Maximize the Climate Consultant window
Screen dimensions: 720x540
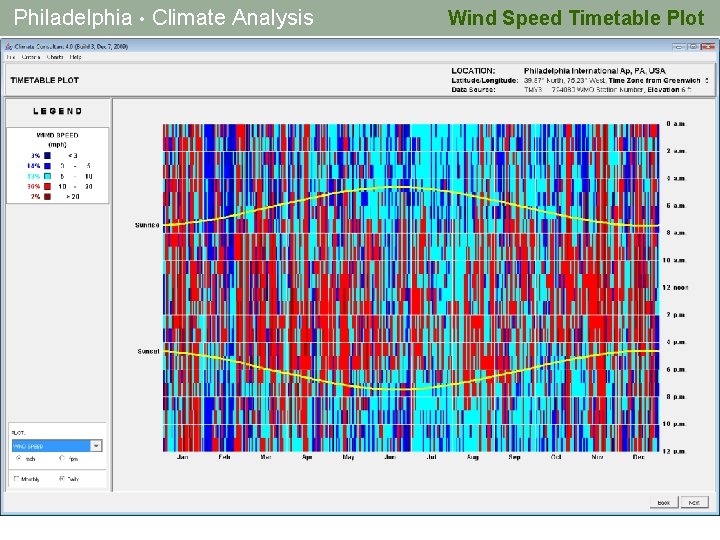(x=693, y=46)
